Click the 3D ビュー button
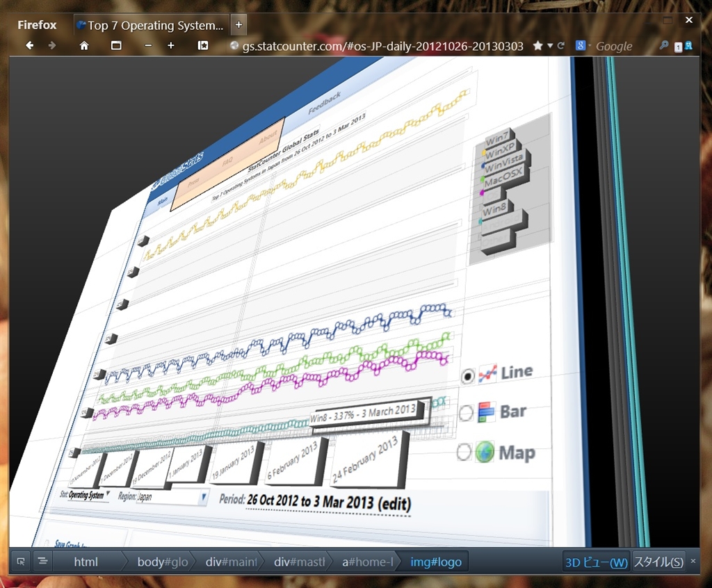This screenshot has width=712, height=588. [596, 562]
